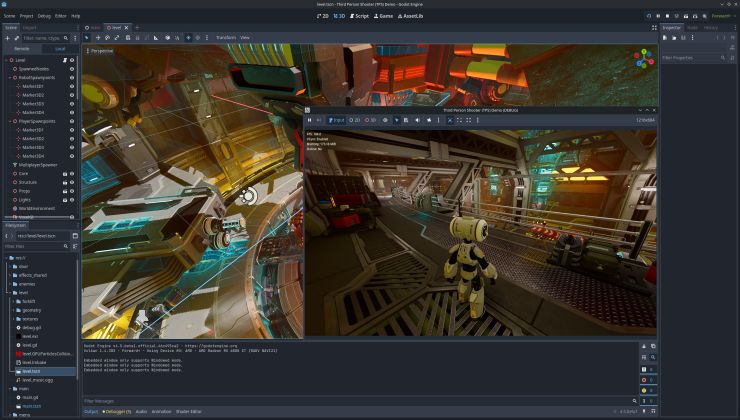Image resolution: width=740 pixels, height=420 pixels.
Task: Select the Move mode tool
Action: [98, 38]
